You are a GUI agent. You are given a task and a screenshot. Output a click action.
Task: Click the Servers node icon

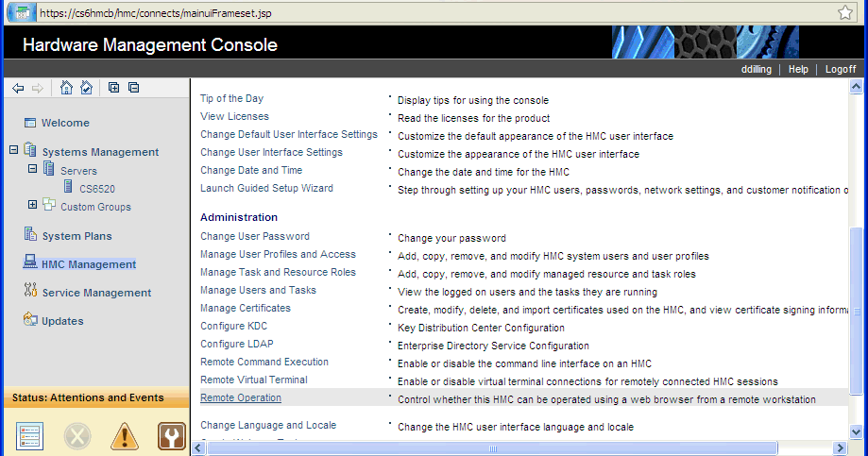(x=49, y=168)
